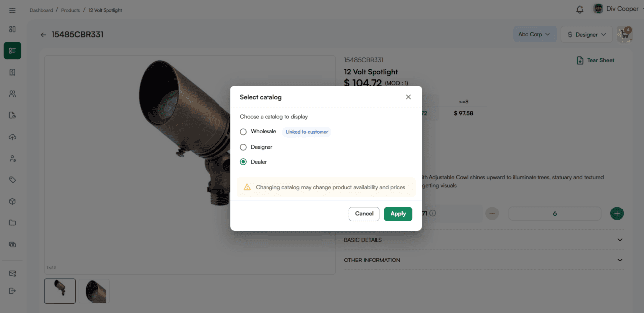Open the Designer catalog dropdown
The image size is (644, 313).
587,34
